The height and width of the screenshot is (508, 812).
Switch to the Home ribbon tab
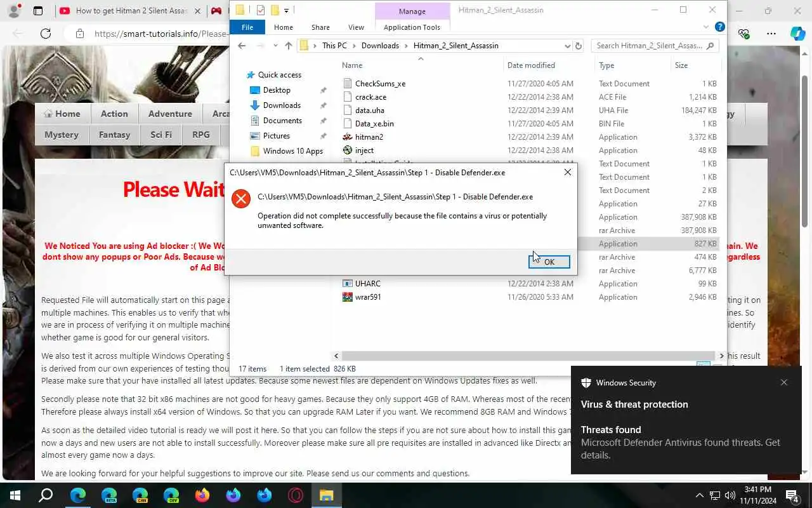pyautogui.click(x=284, y=27)
